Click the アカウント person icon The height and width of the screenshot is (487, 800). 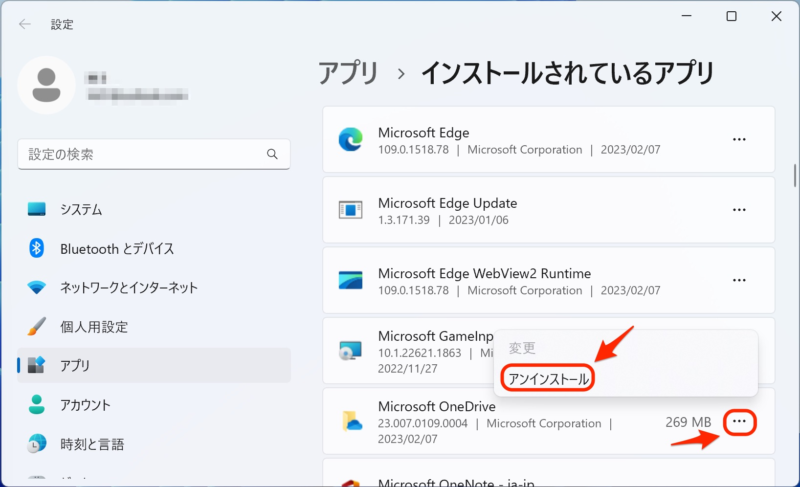(x=36, y=404)
